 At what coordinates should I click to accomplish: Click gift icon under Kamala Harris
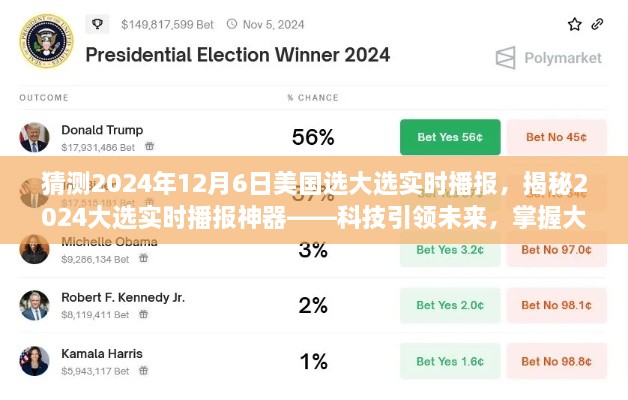(143, 370)
